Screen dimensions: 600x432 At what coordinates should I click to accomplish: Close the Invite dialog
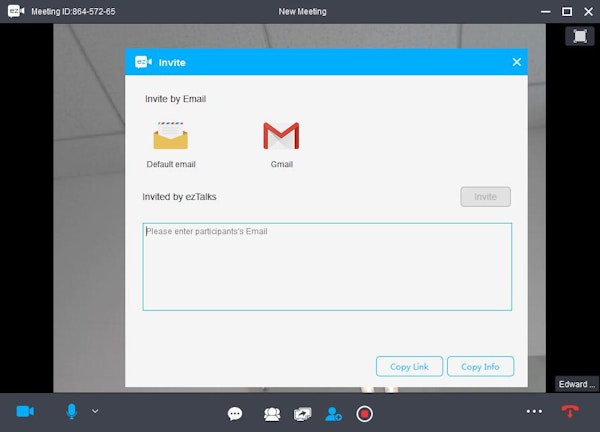pyautogui.click(x=517, y=62)
